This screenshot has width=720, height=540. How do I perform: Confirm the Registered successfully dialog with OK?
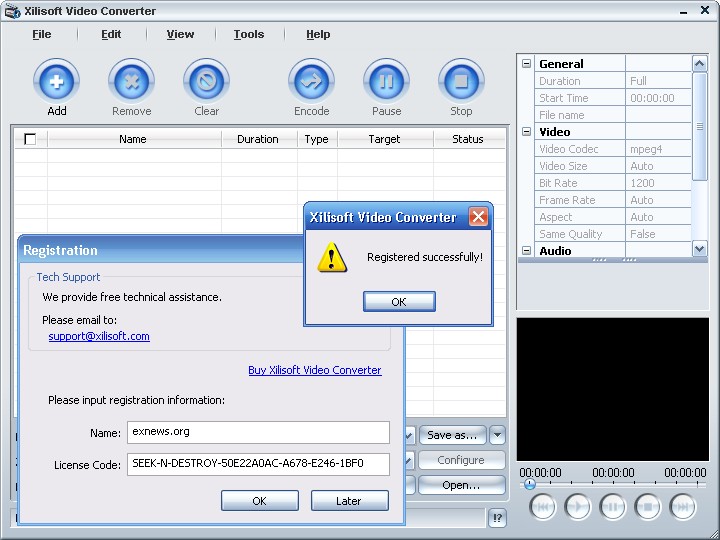[399, 302]
